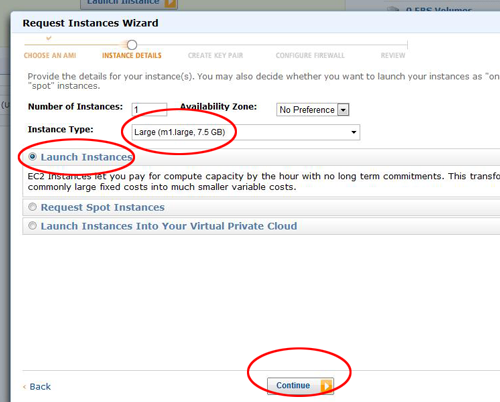Go to the Choose an AMI step

50,56
